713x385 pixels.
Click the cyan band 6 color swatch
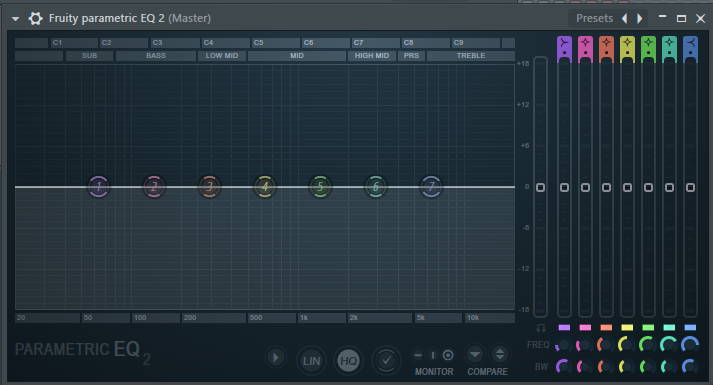coord(669,327)
